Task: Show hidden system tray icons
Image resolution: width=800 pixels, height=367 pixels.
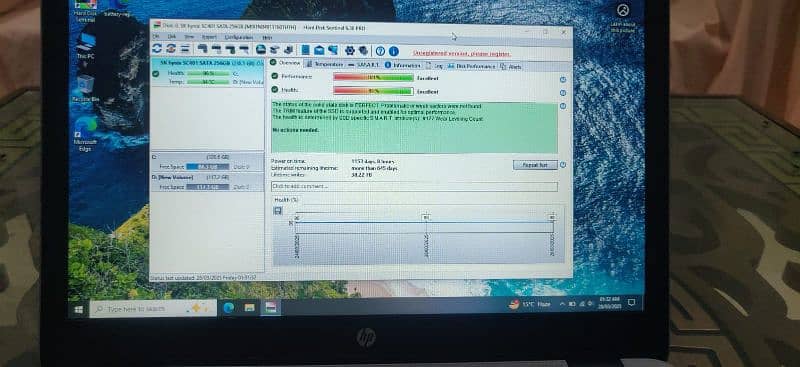Action: click(562, 304)
